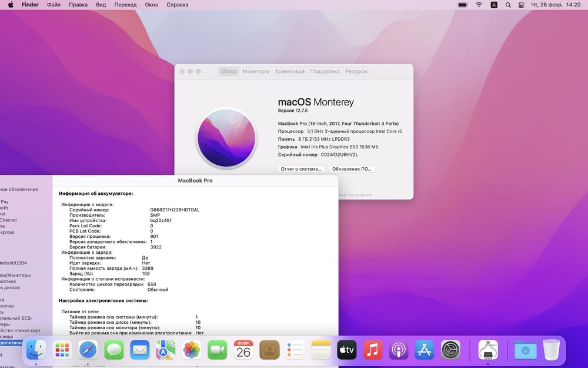Open the Правка menu
Viewport: 588px width, 368px height.
pos(78,5)
